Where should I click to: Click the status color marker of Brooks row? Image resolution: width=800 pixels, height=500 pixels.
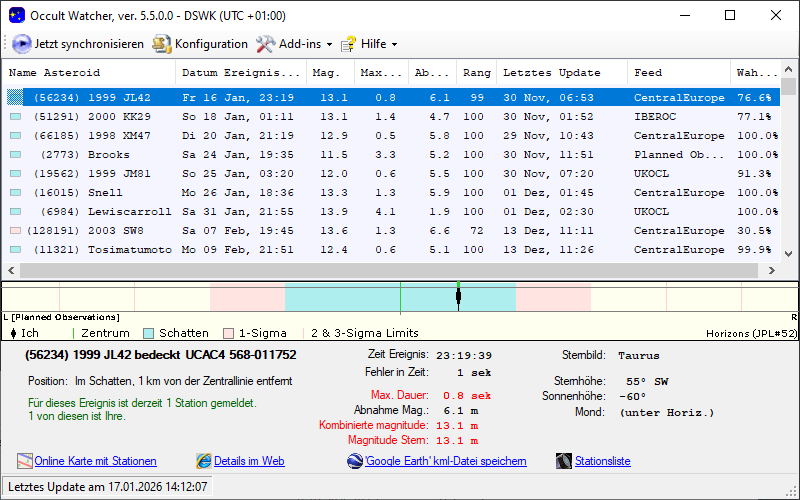(x=16, y=155)
